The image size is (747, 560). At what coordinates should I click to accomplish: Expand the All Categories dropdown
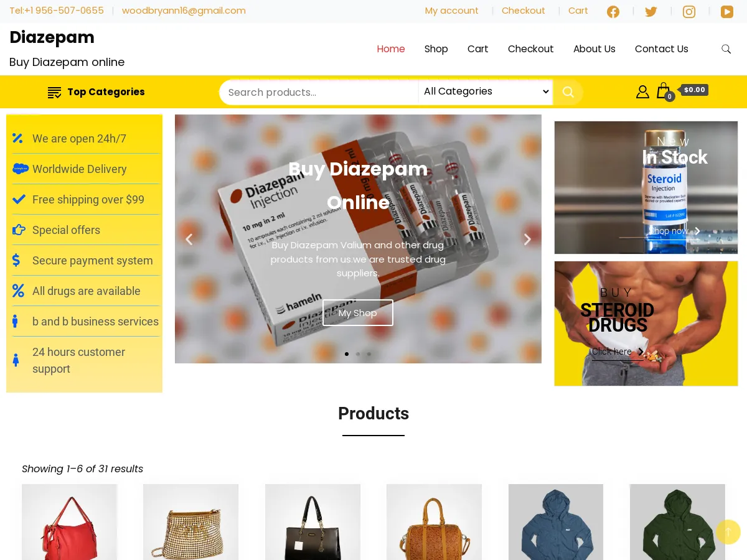486,91
